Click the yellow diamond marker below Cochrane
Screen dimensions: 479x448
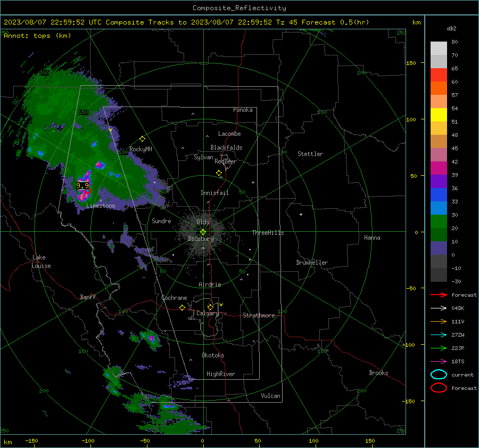[182, 307]
